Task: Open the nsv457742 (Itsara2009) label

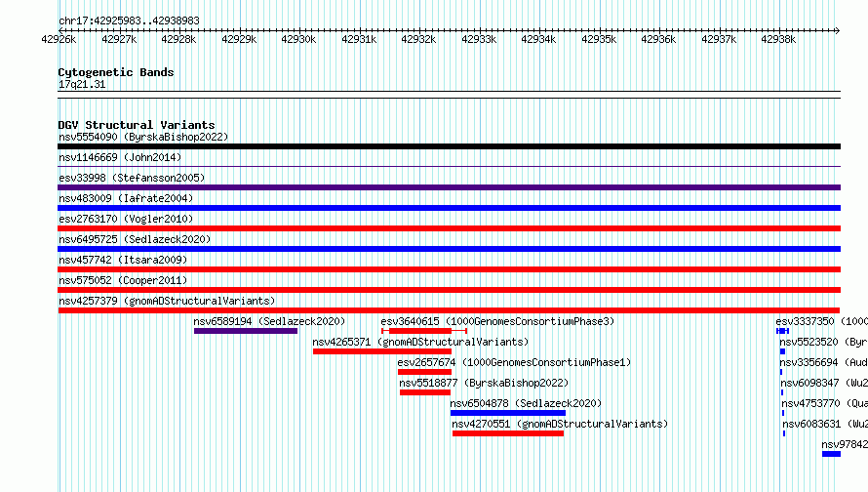Action: (123, 260)
